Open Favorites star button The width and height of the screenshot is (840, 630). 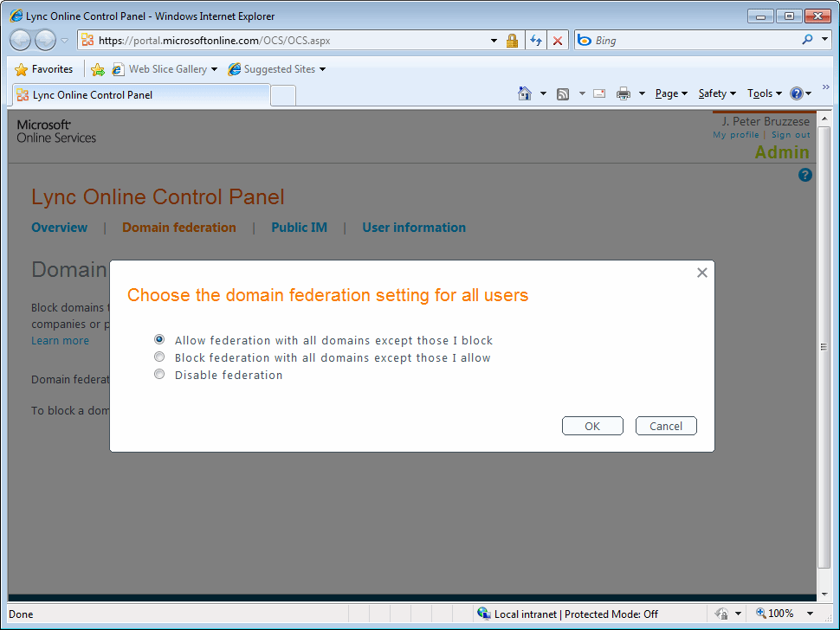click(44, 69)
